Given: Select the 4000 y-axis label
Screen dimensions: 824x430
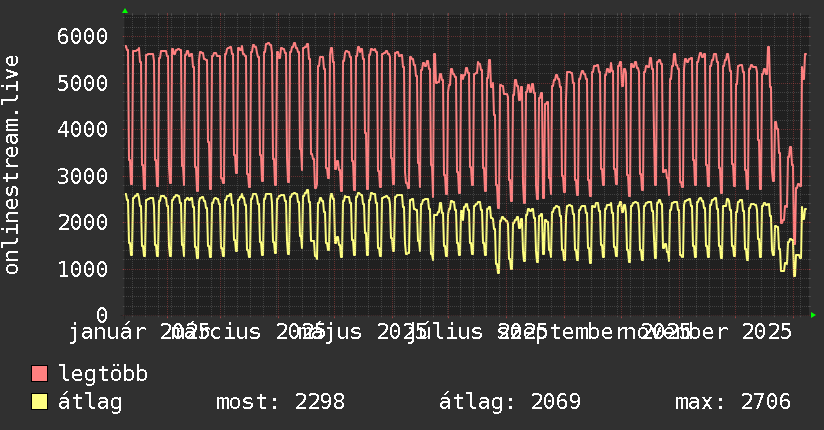Looking at the screenshot, I should click(x=83, y=129).
